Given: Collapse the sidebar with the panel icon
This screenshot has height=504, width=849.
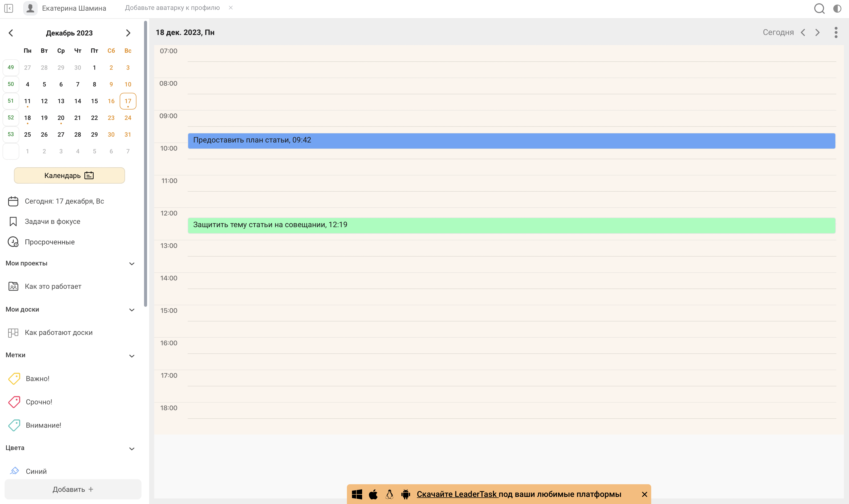Looking at the screenshot, I should click(9, 8).
